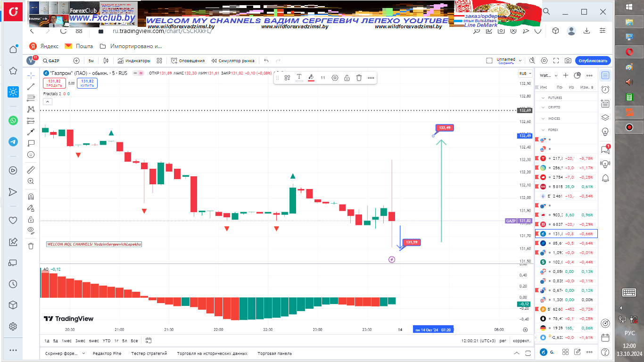Open the Оповещения alert creator
The height and width of the screenshot is (362, 644).
pos(188,61)
